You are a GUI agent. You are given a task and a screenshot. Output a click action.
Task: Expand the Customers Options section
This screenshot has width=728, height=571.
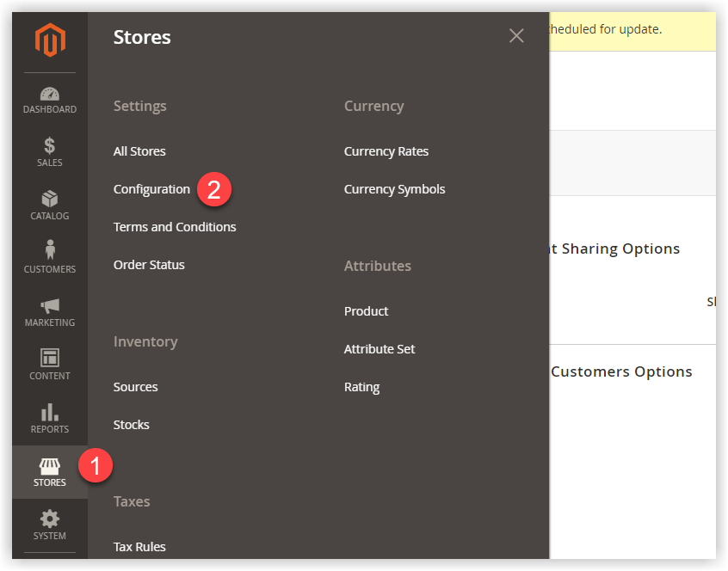621,372
